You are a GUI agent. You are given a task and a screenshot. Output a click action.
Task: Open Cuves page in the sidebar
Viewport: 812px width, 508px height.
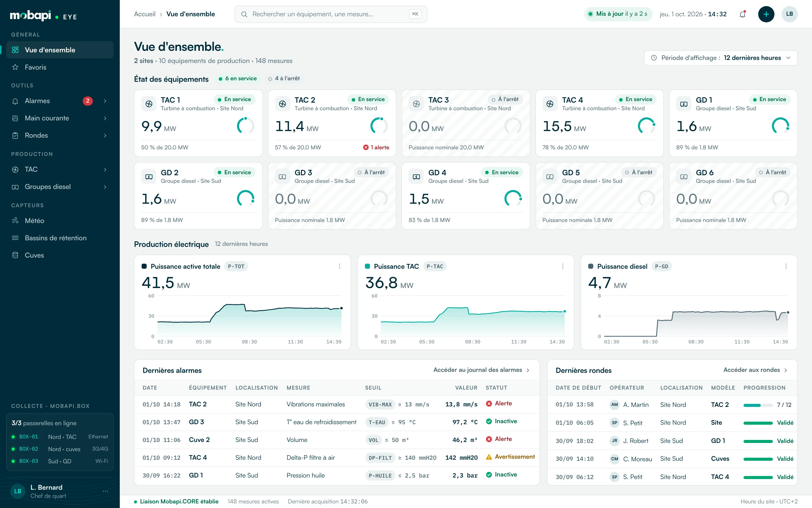[x=60, y=255]
